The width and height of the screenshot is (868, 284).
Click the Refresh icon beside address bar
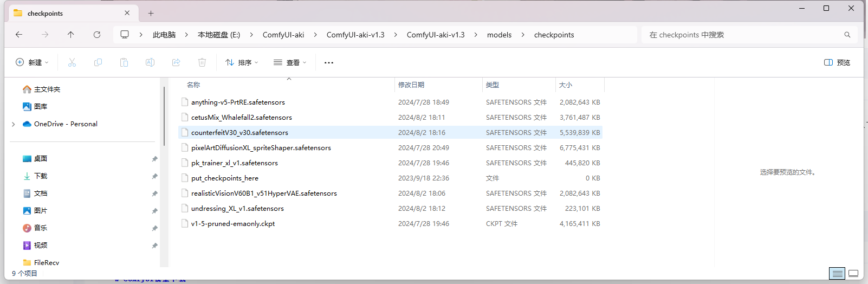click(x=97, y=35)
